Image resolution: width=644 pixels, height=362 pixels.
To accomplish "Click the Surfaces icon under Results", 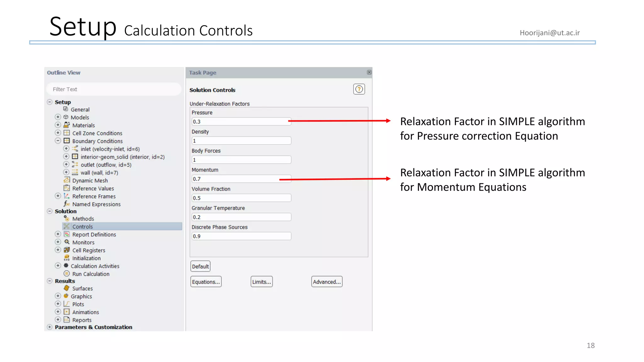I will 67,288.
